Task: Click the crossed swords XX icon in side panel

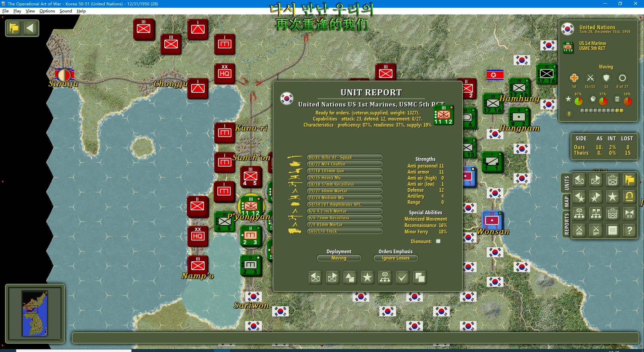Action: (629, 214)
